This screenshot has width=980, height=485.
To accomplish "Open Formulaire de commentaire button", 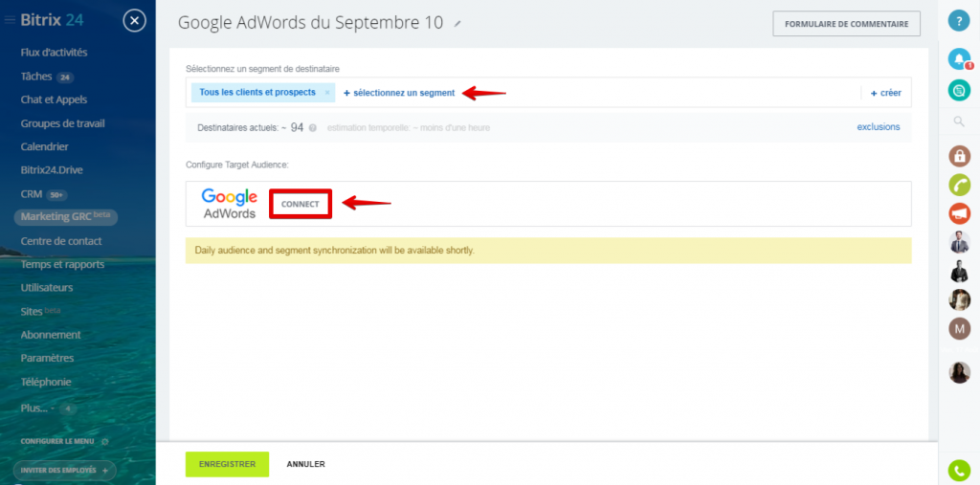I will [x=846, y=24].
